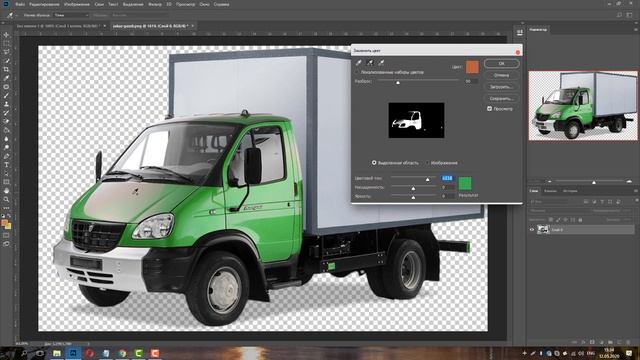Choose the Add to Sample eyedropper

[x=370, y=62]
